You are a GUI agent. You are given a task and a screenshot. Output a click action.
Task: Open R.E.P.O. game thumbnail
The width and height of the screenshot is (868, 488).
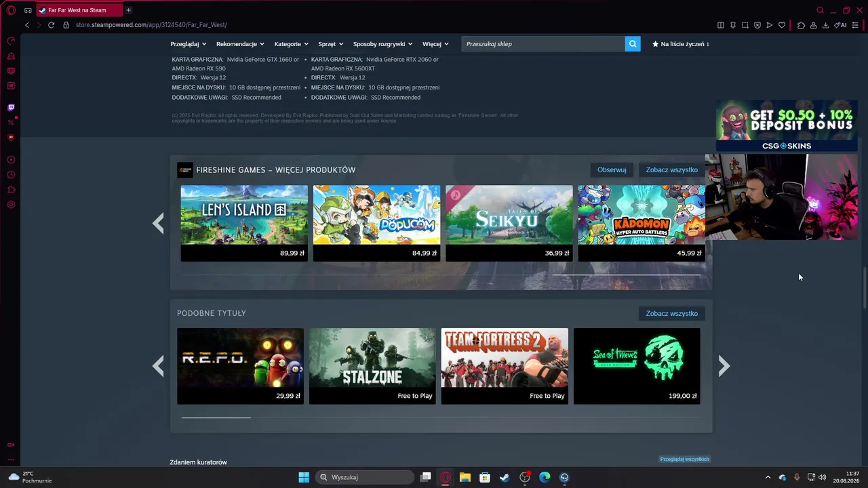tap(240, 366)
